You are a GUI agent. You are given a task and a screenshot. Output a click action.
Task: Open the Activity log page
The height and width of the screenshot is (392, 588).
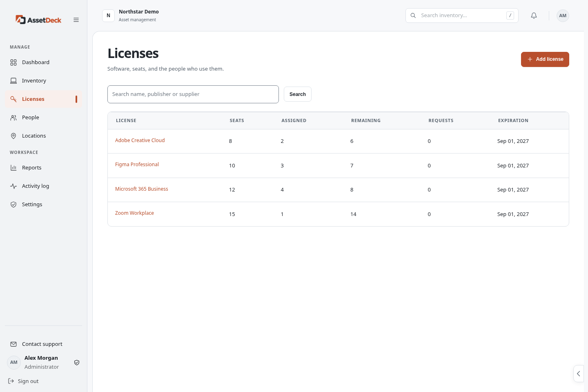tap(43, 186)
